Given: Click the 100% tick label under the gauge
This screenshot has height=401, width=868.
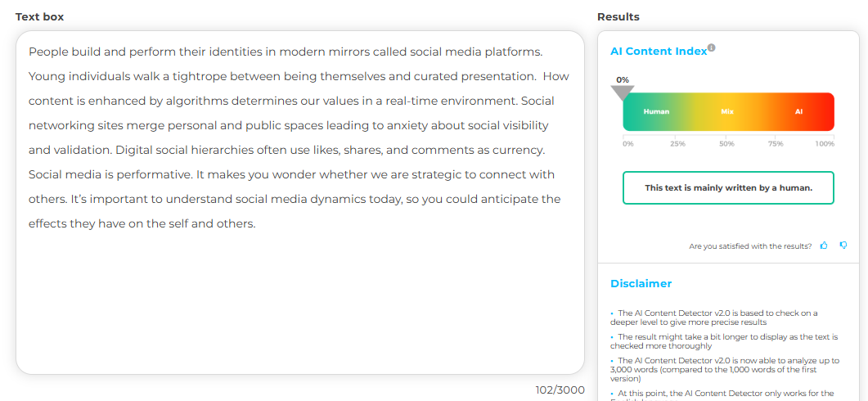Looking at the screenshot, I should point(825,144).
